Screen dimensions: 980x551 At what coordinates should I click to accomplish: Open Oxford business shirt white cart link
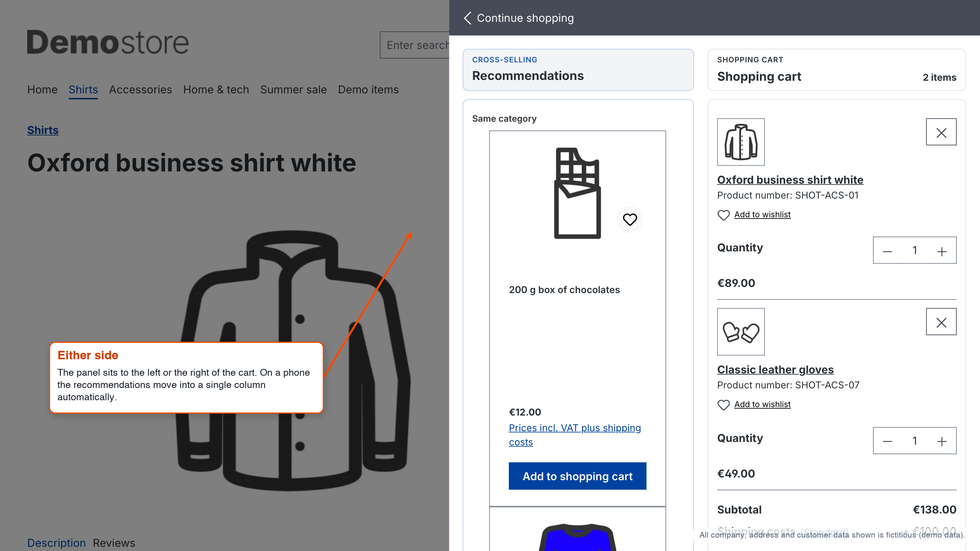(x=790, y=180)
